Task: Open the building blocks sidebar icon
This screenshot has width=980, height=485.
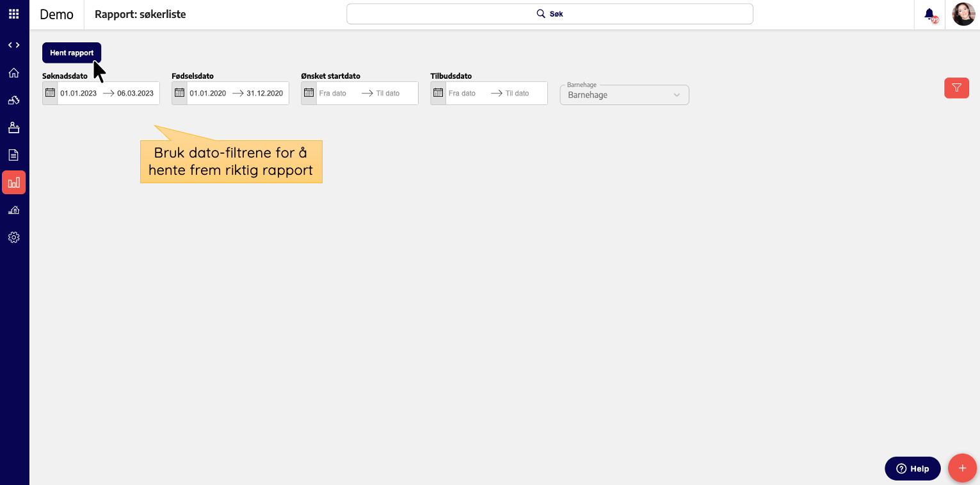Action: tap(13, 100)
